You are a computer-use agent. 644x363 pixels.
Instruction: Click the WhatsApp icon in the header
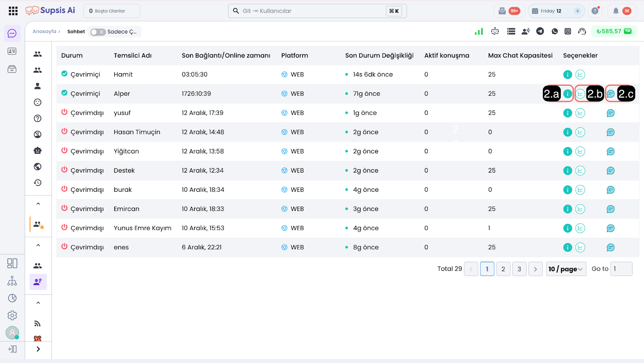click(555, 31)
